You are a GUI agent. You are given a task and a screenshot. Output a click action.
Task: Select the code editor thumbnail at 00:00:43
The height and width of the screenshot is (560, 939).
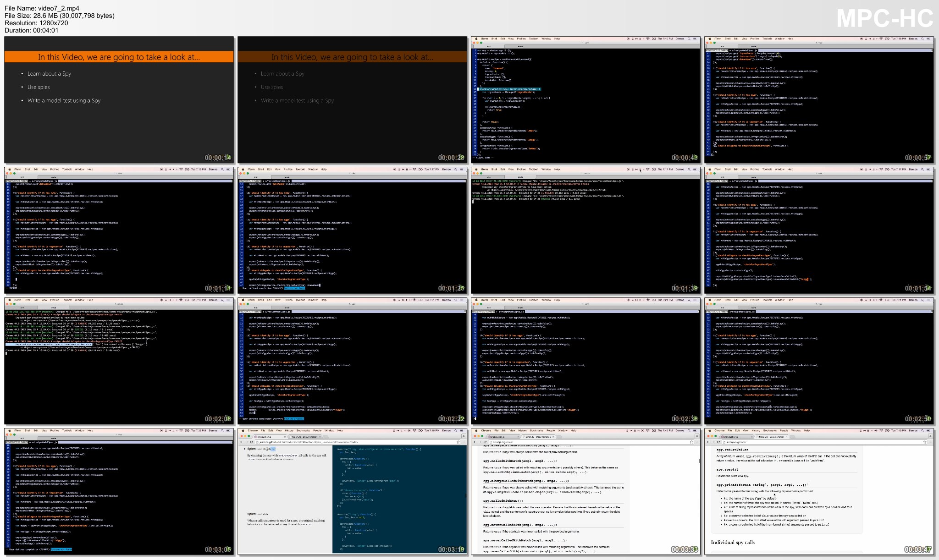pos(586,100)
